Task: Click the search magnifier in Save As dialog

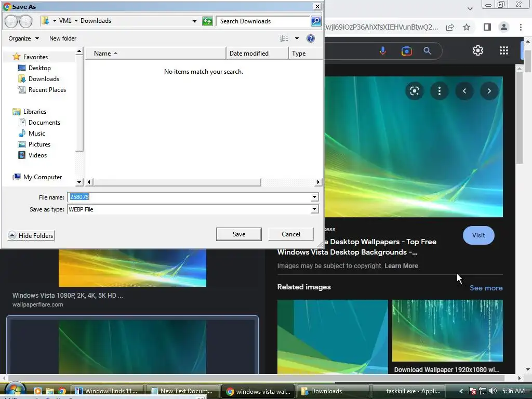Action: (315, 21)
